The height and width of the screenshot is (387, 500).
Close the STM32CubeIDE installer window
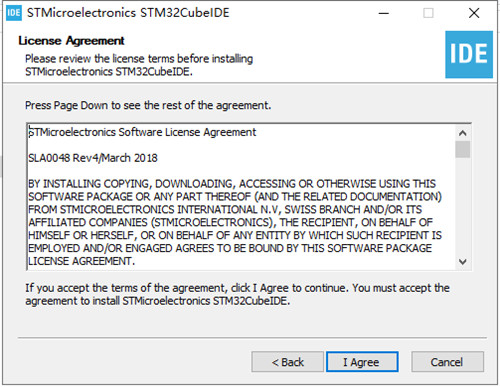coord(474,13)
